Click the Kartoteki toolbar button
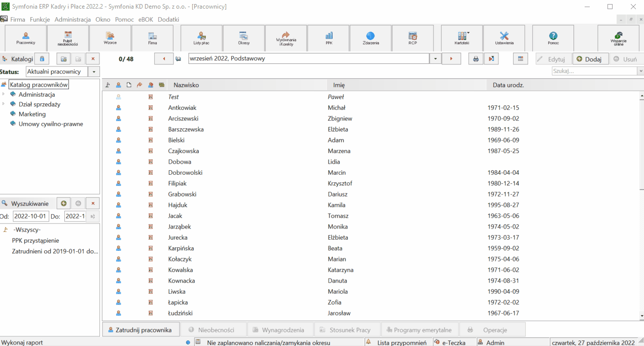Image resolution: width=644 pixels, height=346 pixels. pyautogui.click(x=462, y=38)
